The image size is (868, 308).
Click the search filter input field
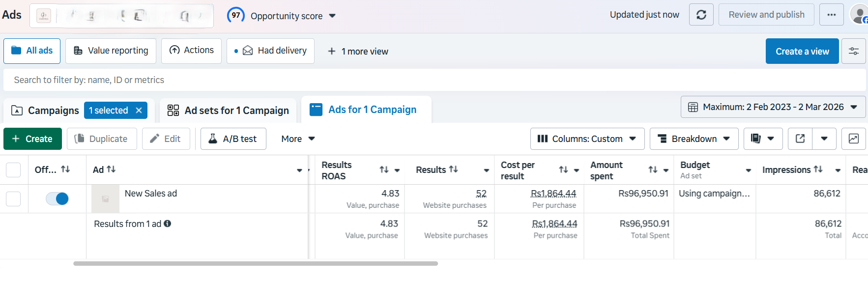pos(433,80)
